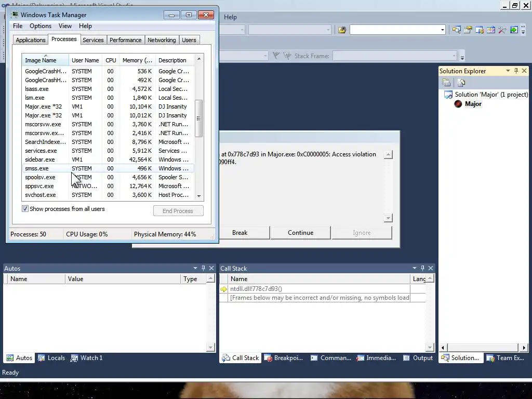
Task: Open Solution Explorer from the toolbar magnifier icon
Action: click(x=456, y=30)
